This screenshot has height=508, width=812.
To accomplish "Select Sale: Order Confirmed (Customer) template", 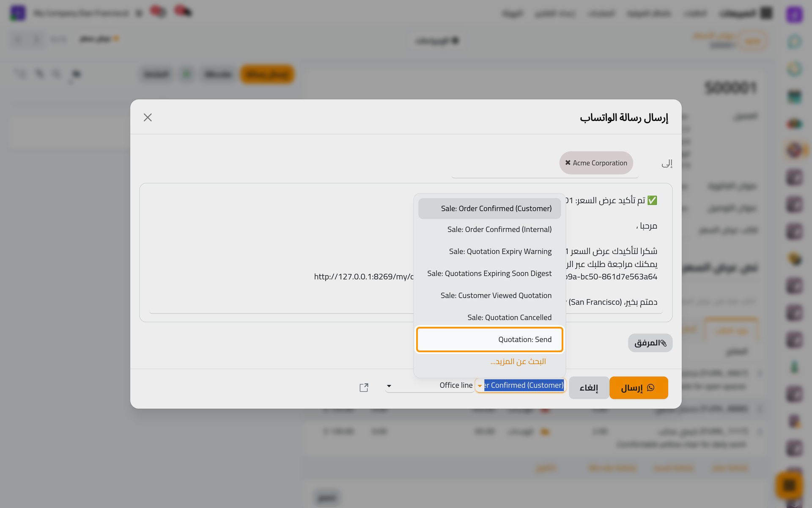I will coord(489,208).
